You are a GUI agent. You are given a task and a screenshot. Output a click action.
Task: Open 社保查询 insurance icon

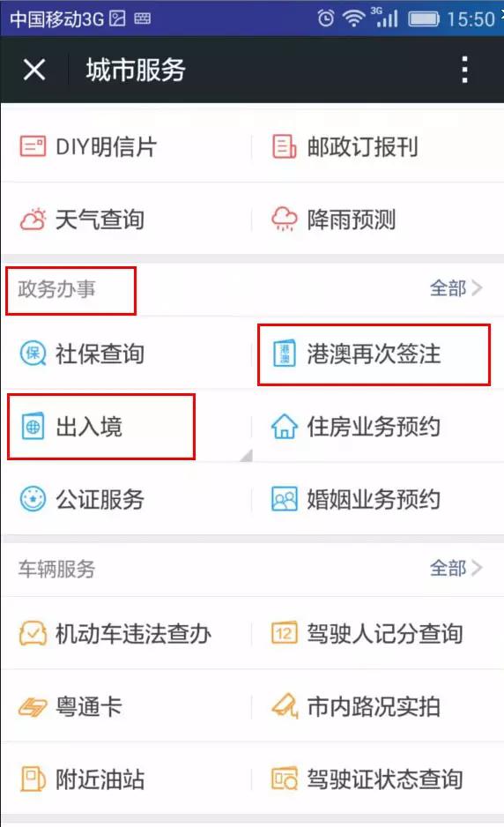point(33,354)
